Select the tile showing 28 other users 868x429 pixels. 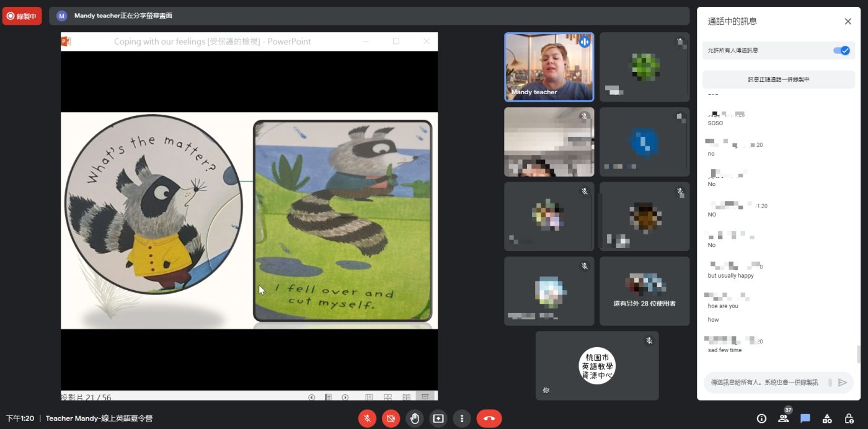644,291
